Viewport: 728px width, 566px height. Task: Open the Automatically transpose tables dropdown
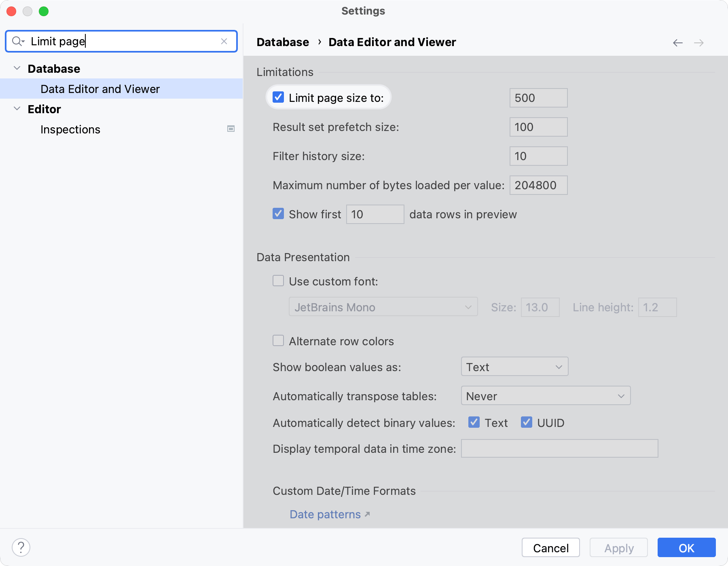(x=545, y=396)
